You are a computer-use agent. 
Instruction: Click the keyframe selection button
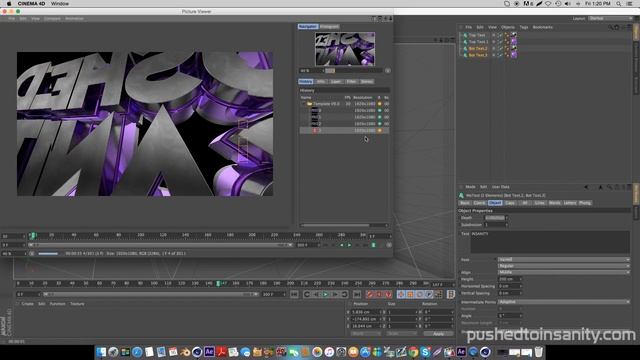tap(388, 294)
